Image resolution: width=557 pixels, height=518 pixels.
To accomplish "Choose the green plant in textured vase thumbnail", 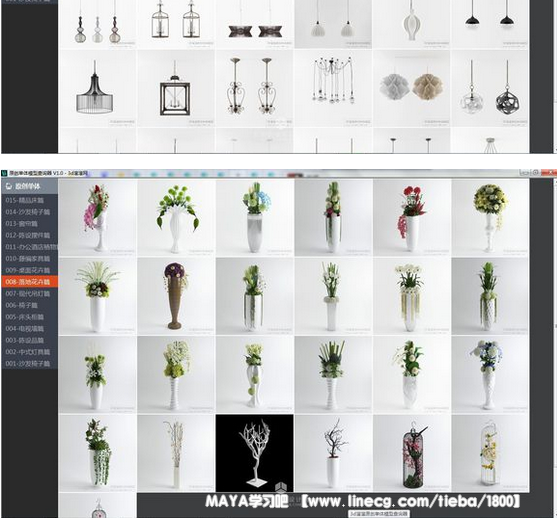I will [490, 296].
